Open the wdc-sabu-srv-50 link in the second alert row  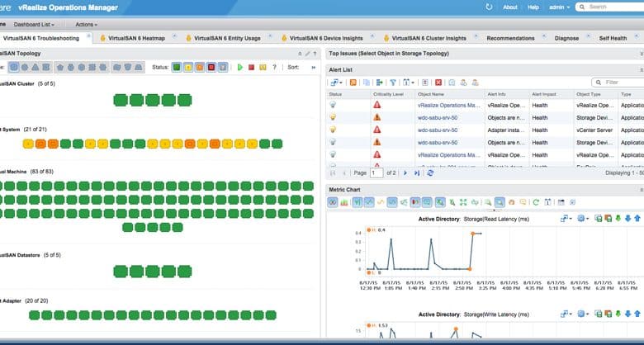[x=438, y=118]
